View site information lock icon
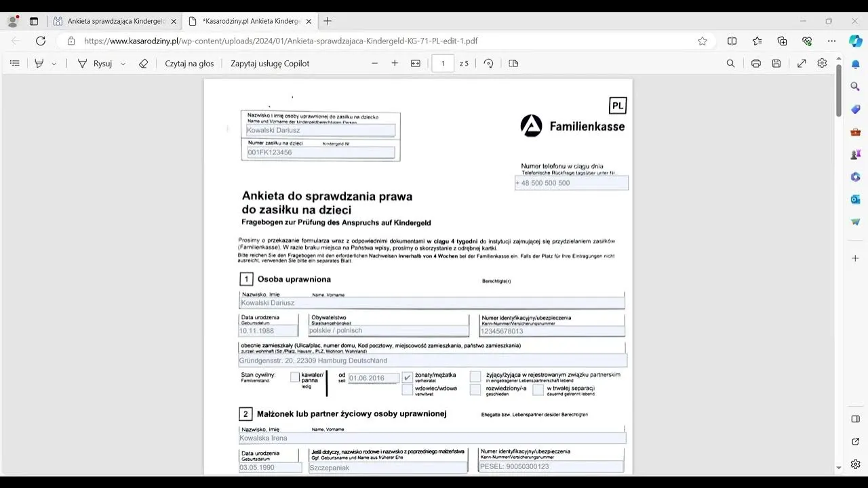The height and width of the screenshot is (488, 868). [x=71, y=41]
